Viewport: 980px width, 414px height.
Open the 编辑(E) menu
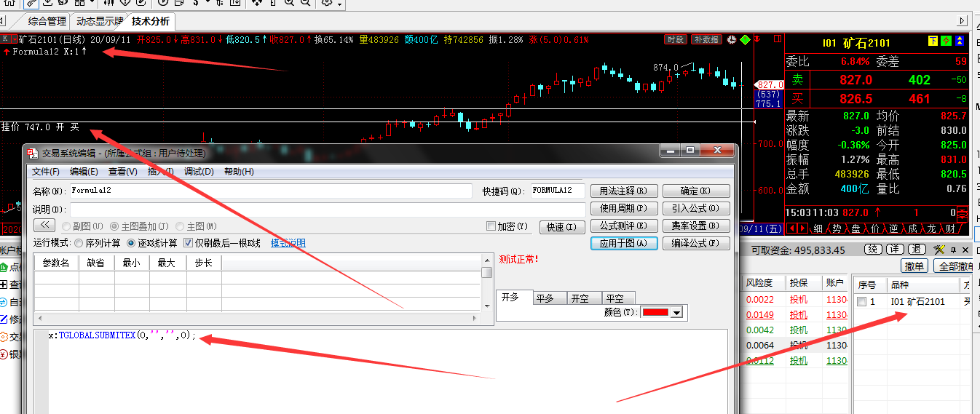click(x=84, y=172)
